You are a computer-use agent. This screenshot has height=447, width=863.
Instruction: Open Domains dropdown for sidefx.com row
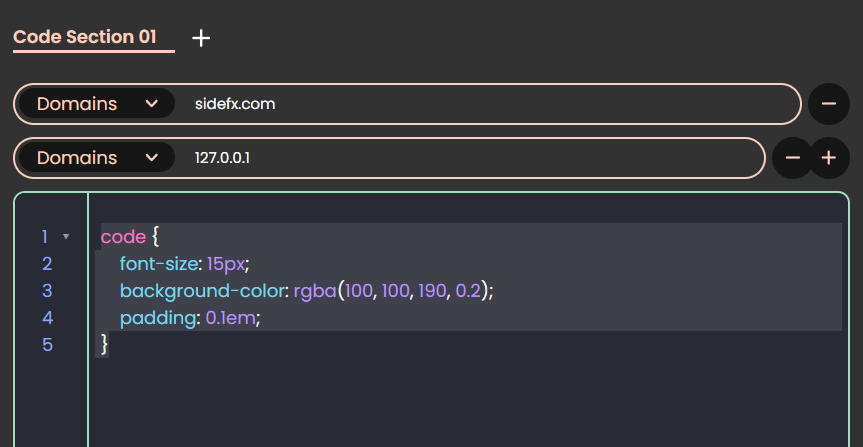point(97,103)
